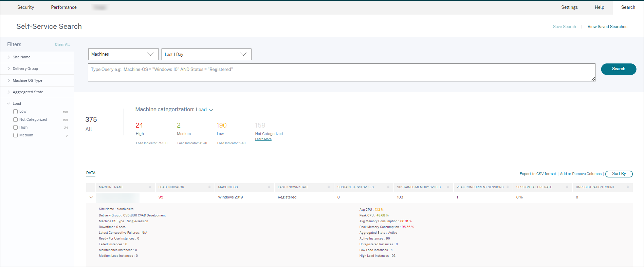644x267 pixels.
Task: Open the Security tab
Action: tap(26, 7)
